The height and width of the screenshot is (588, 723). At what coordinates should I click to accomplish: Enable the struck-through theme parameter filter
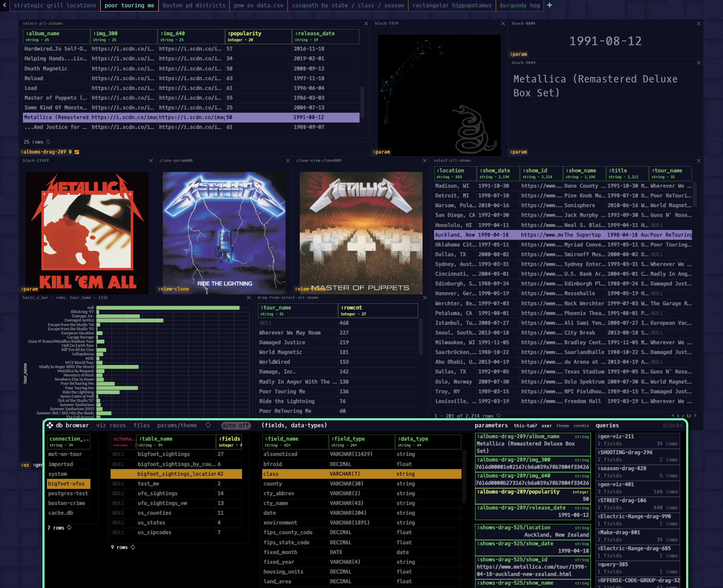click(563, 426)
